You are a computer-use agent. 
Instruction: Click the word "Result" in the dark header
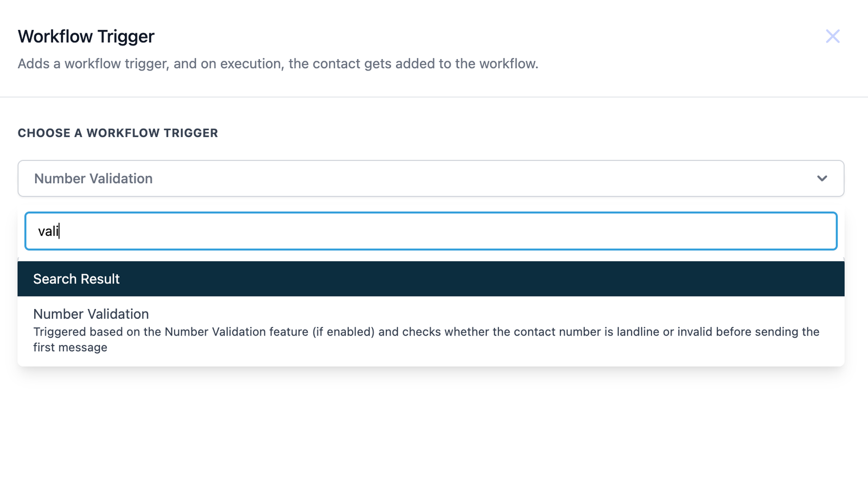click(100, 279)
